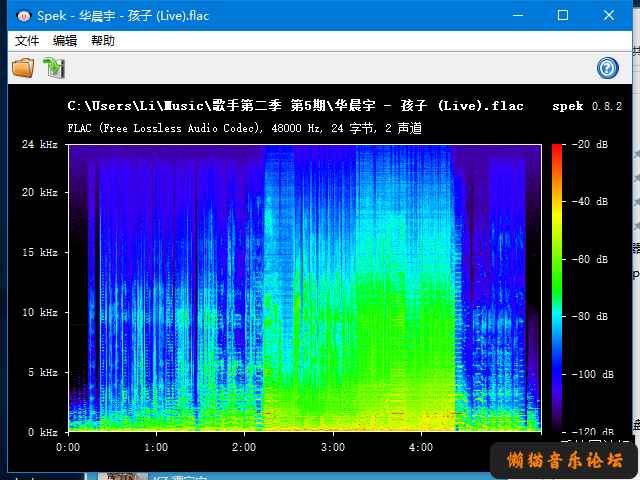Click the -80 dB scale label
Viewport: 640px width, 480px height.
[589, 316]
